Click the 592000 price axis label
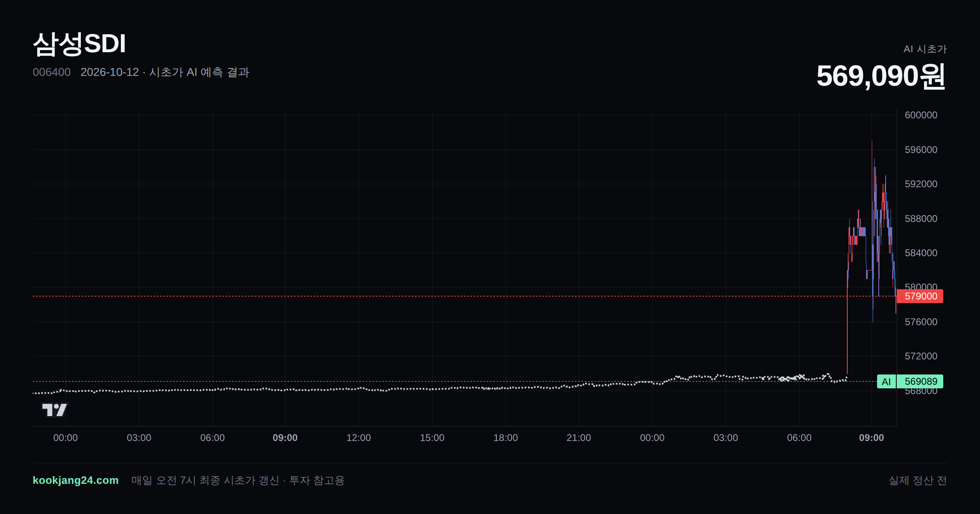This screenshot has width=980, height=514. pyautogui.click(x=921, y=184)
